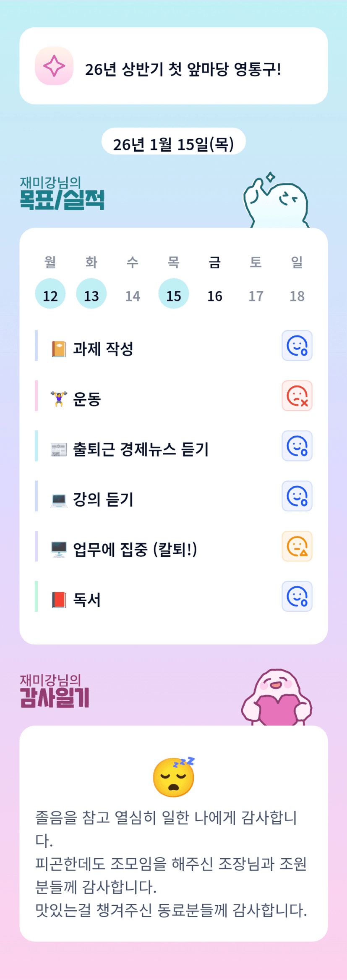
Task: Go to Friday the 16th
Action: point(215,296)
